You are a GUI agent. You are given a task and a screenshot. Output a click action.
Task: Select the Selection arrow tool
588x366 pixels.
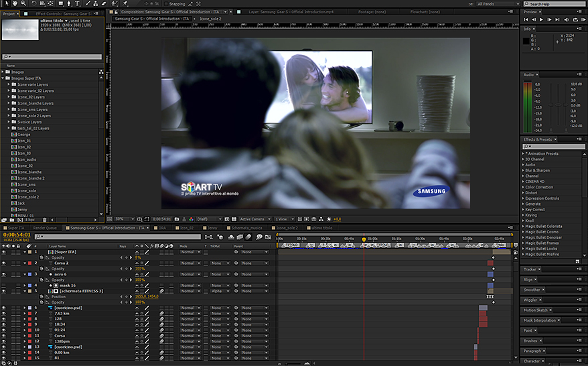pos(7,3)
